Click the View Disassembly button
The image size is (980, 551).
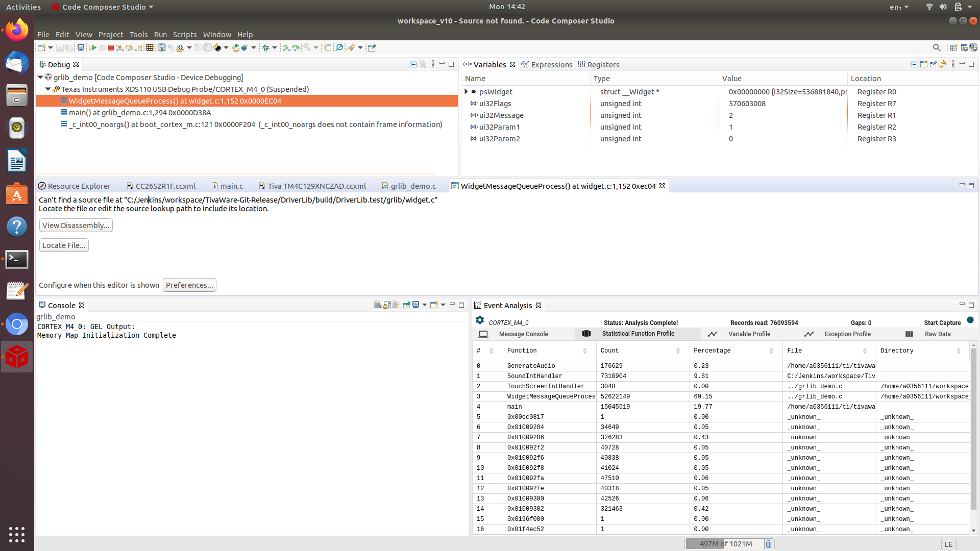click(x=76, y=226)
